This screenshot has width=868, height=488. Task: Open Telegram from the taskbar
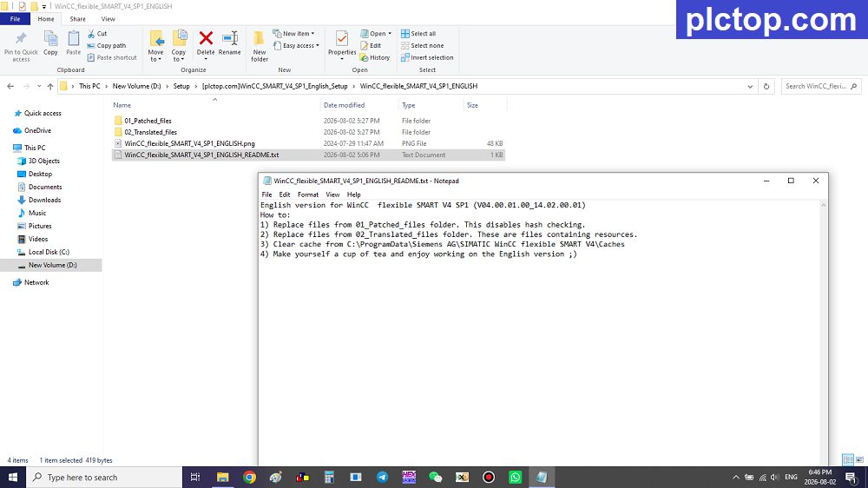pos(383,477)
